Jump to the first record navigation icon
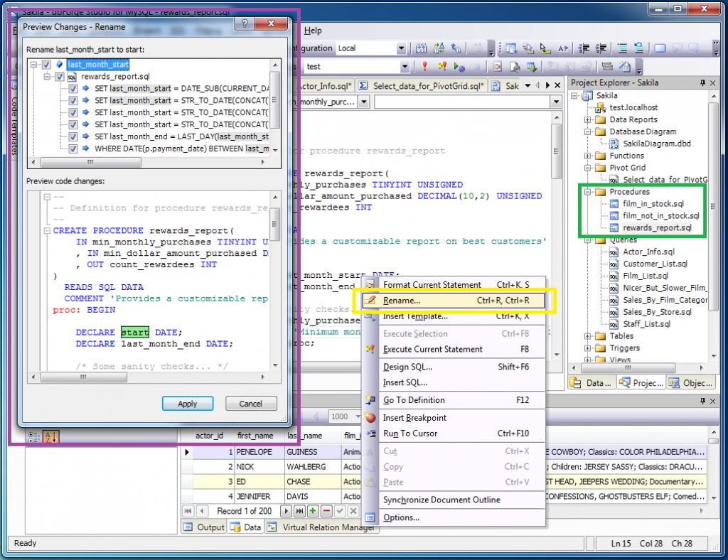The width and height of the screenshot is (728, 560). 188,510
